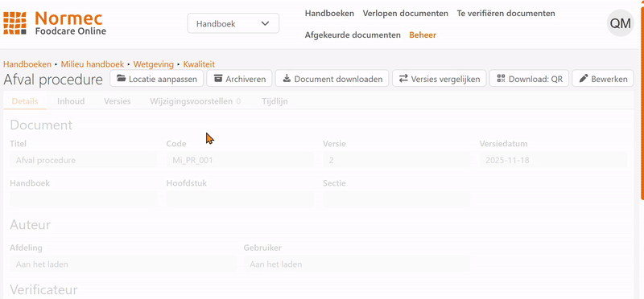Switch to the Inhoud tab
This screenshot has height=299, width=644.
tap(71, 101)
